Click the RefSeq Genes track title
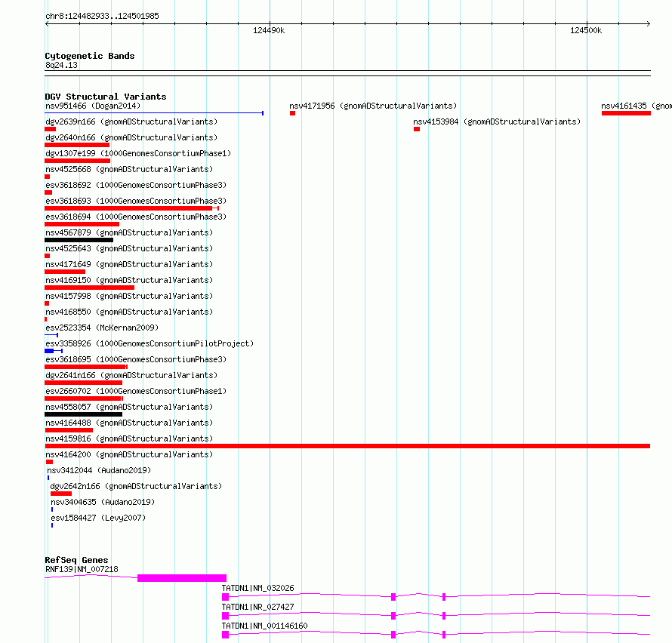This screenshot has width=672, height=643. coord(76,560)
